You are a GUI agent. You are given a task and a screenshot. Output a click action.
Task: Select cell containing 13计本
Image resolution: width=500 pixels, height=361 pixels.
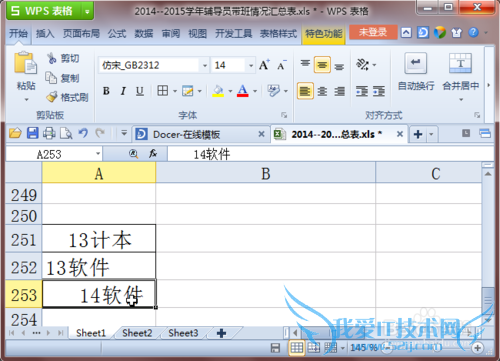99,240
